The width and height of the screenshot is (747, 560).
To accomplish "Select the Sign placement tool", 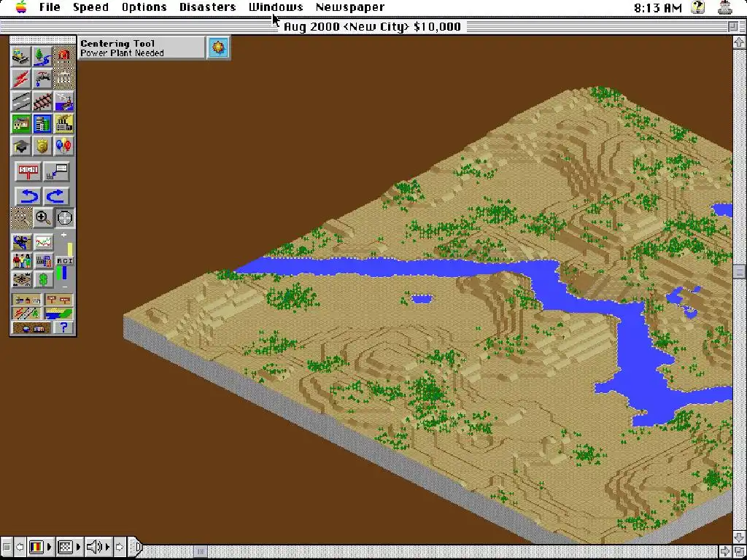I will 28,171.
